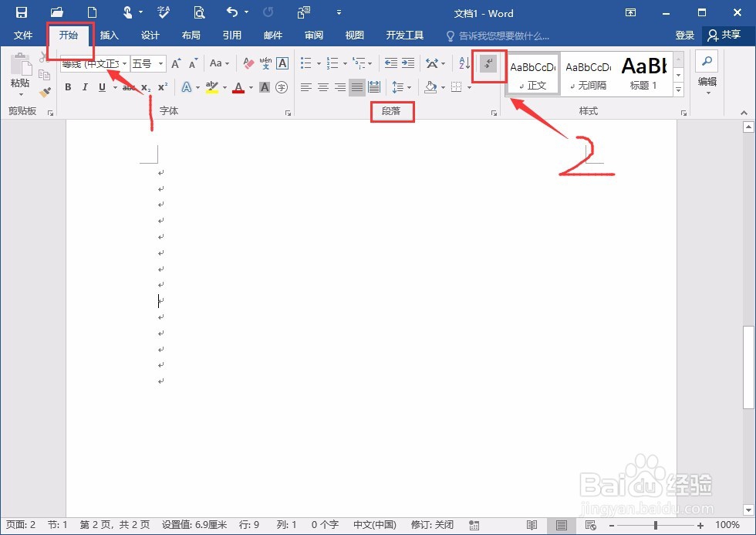Apply 标题 1 (Heading 1) style

click(643, 74)
